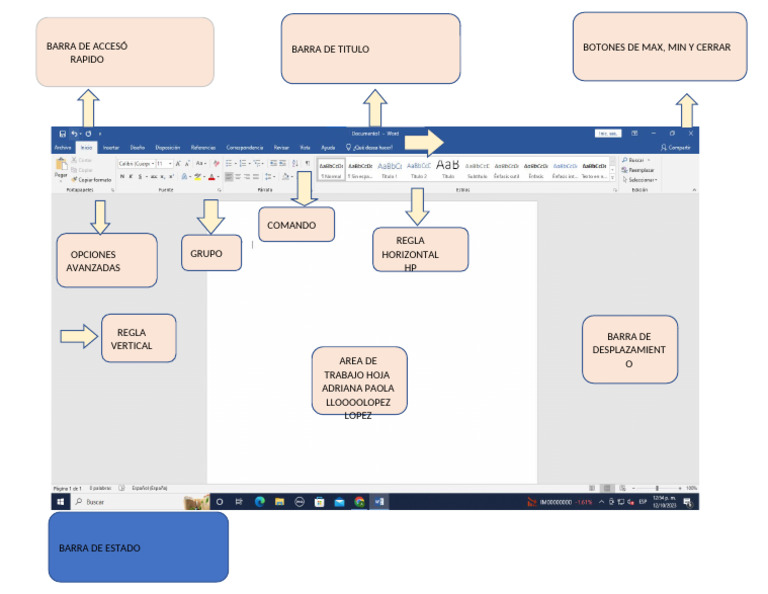The image size is (768, 594).
Task: Start a numbered list
Action: [x=242, y=164]
